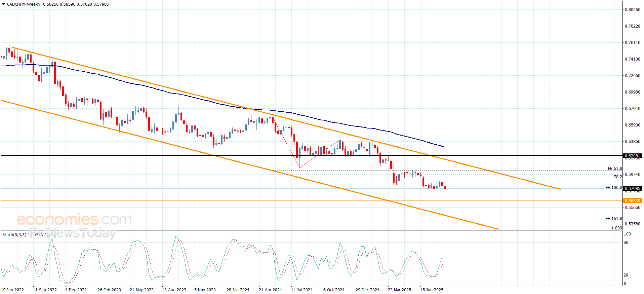Click the 29 Dec 2024 date label
The image size is (644, 294).
point(367,290)
